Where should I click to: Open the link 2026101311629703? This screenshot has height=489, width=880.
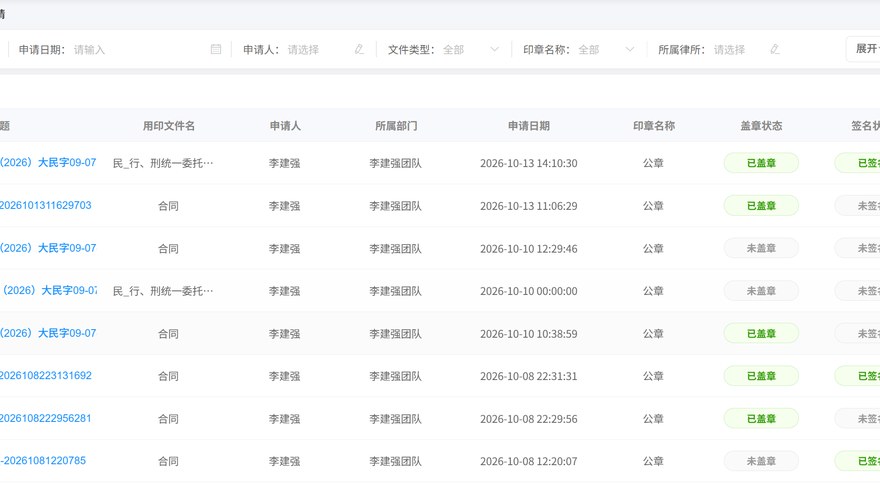pyautogui.click(x=45, y=205)
